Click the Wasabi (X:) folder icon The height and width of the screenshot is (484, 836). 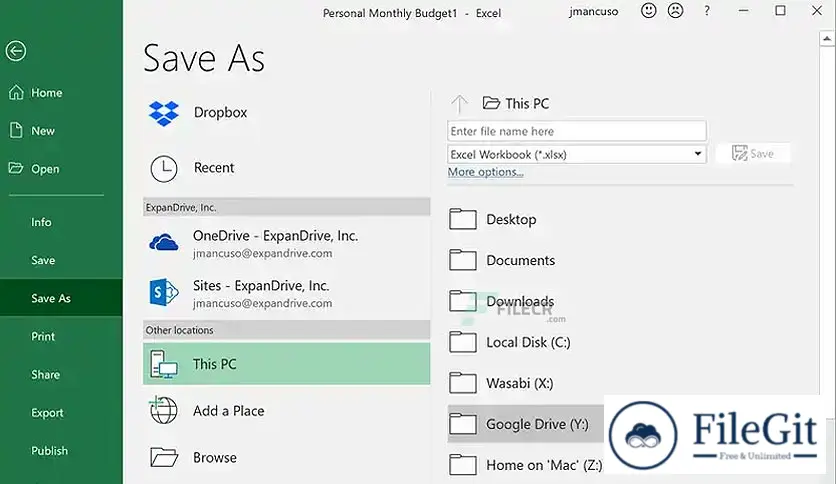[463, 383]
